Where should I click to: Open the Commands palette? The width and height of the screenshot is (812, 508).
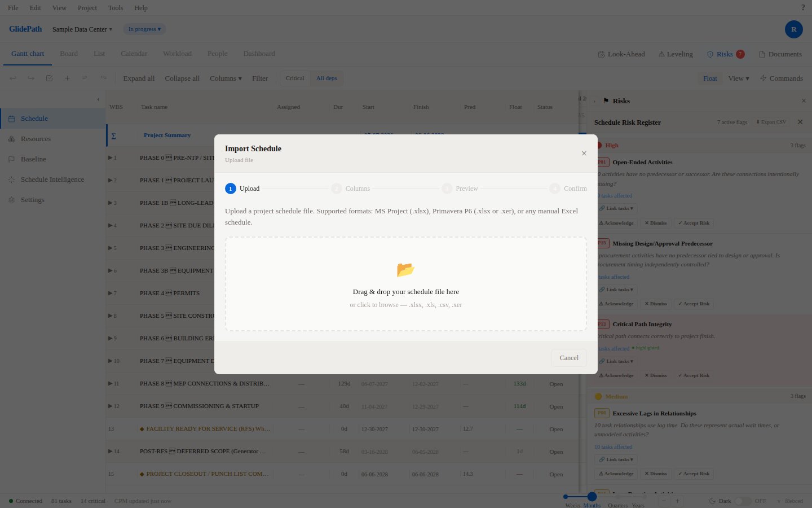click(781, 78)
